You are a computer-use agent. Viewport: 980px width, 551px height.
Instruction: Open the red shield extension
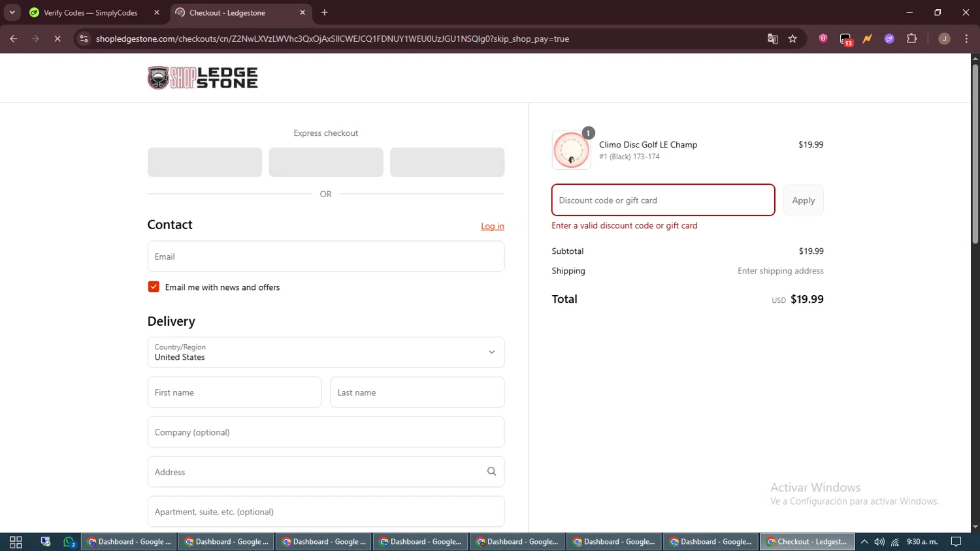823,39
